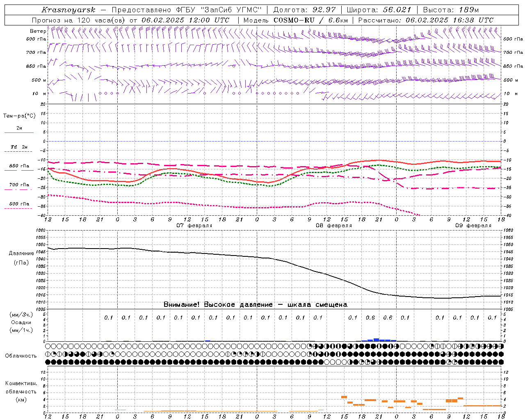Click "Прогноз на 120 часа(ов)" text
The width and height of the screenshot is (525, 420).
click(79, 20)
